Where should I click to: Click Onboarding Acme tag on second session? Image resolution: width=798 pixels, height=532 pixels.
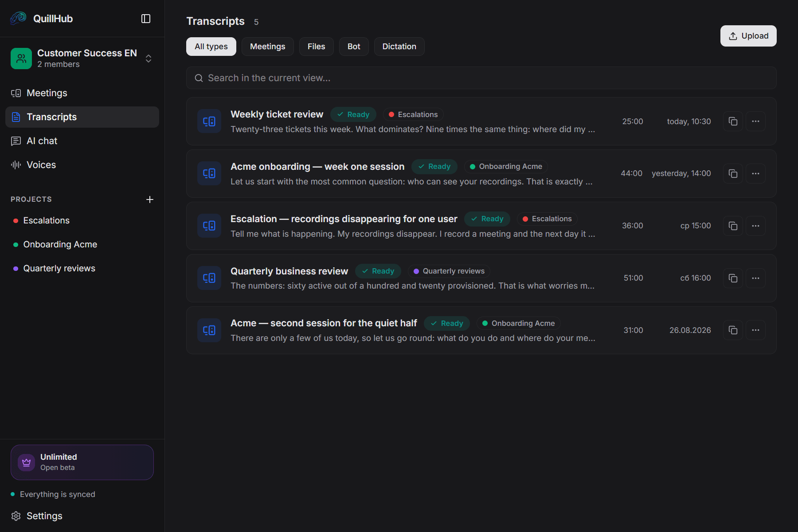coord(518,324)
